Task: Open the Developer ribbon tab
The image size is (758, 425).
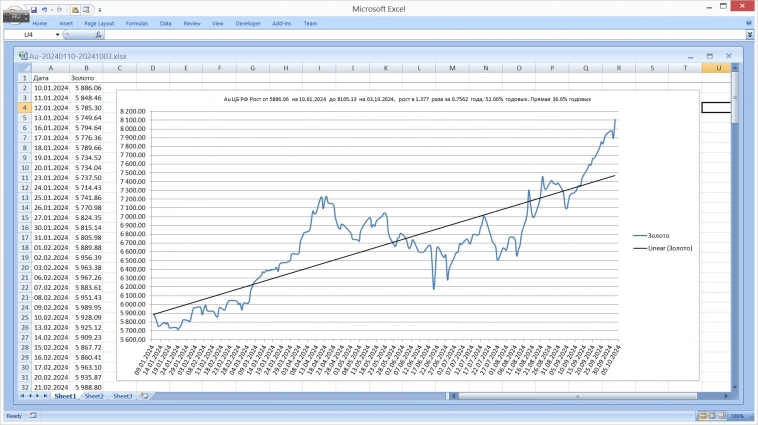Action: 248,23
